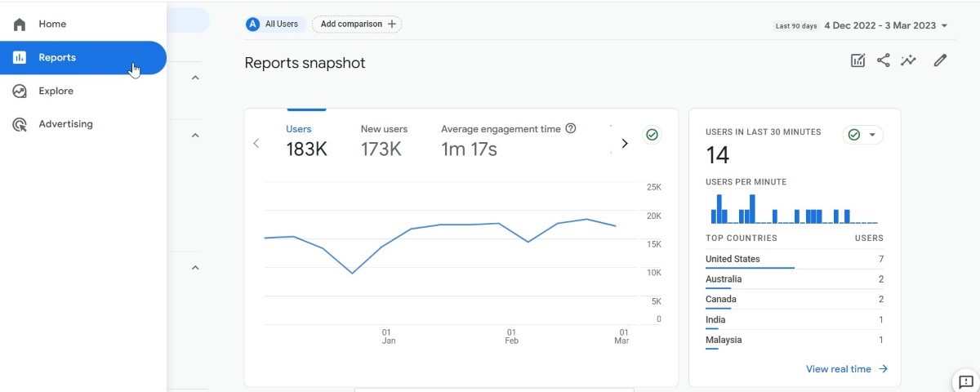Click the All Users segment chip

[x=275, y=24]
